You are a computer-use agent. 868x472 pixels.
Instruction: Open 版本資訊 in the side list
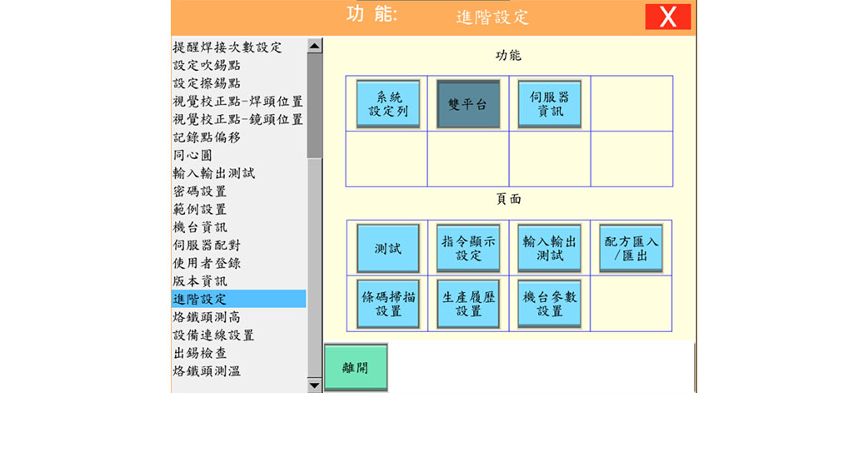point(200,281)
